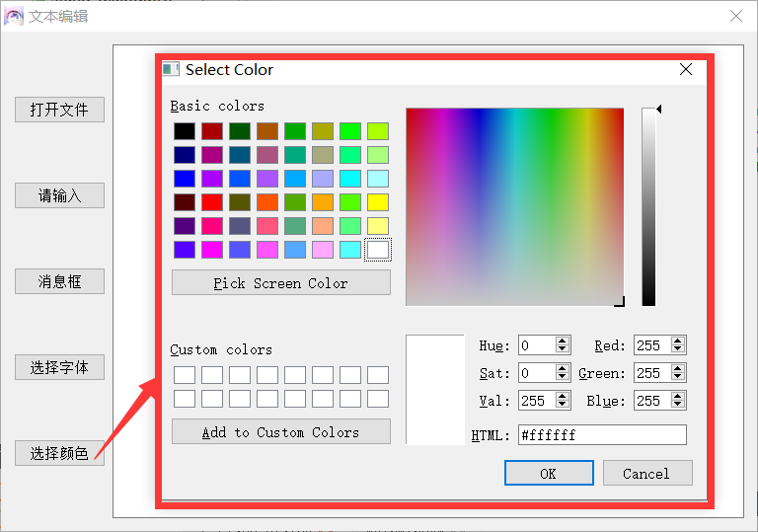Select the bright green swatch in first row
Screen dimensions: 758x532
click(350, 131)
